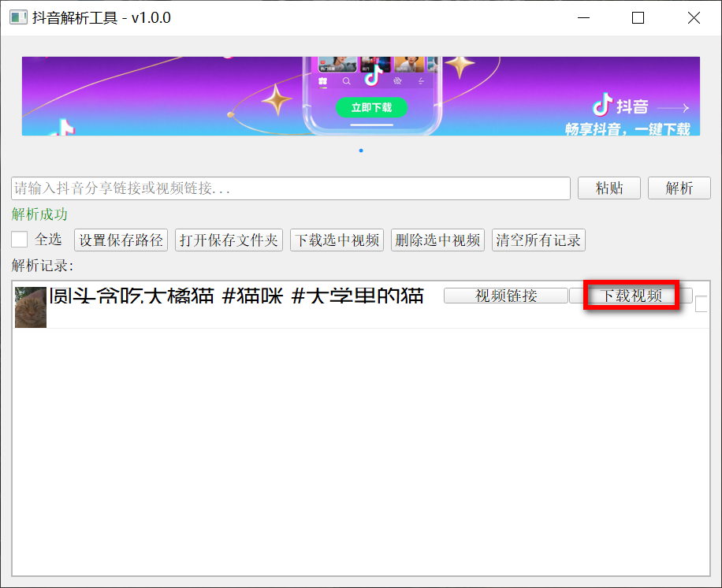Click the search icon in the banner phone
This screenshot has height=588, width=722.
coord(347,81)
